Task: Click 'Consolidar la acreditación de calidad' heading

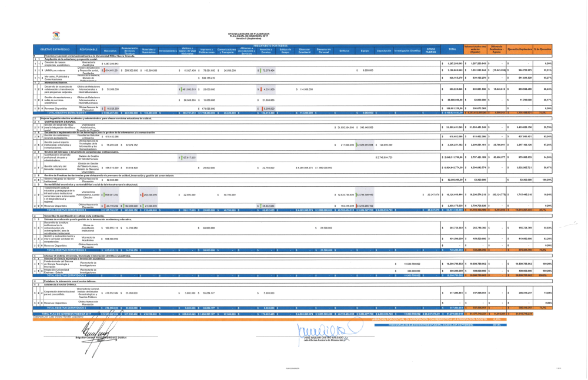Action: (x=74, y=216)
